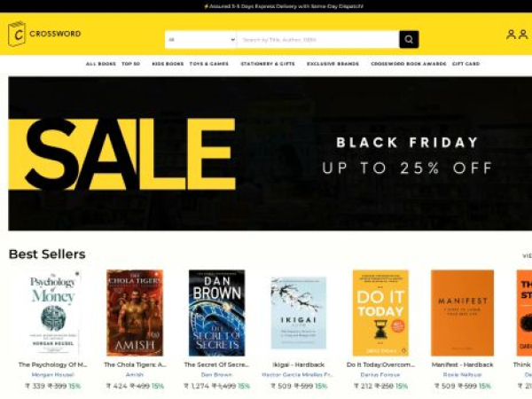The image size is (532, 399).
Task: Select Dan Brown Secret of Secrets cover
Action: click(217, 313)
